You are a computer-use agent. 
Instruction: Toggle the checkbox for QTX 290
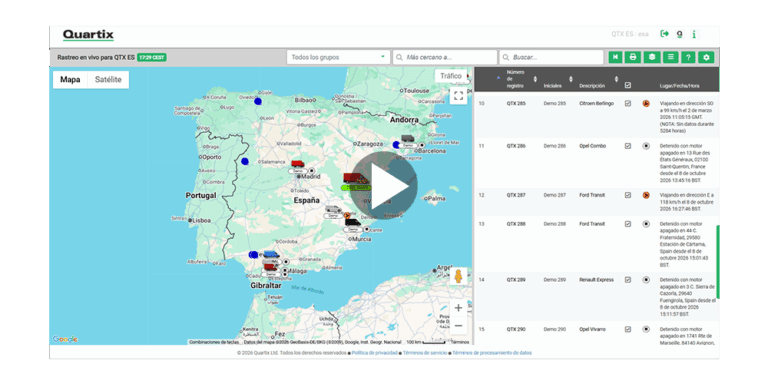pos(628,329)
